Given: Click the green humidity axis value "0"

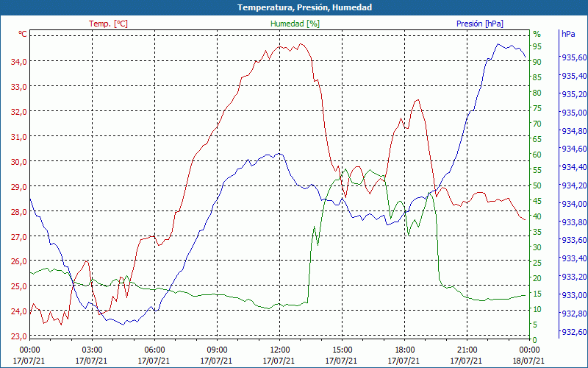Looking at the screenshot, I should coord(535,340).
